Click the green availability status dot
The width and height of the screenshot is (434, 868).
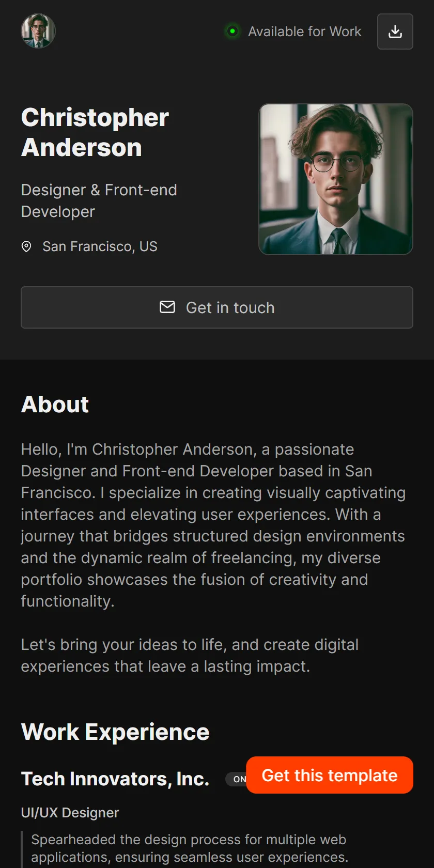click(x=233, y=32)
